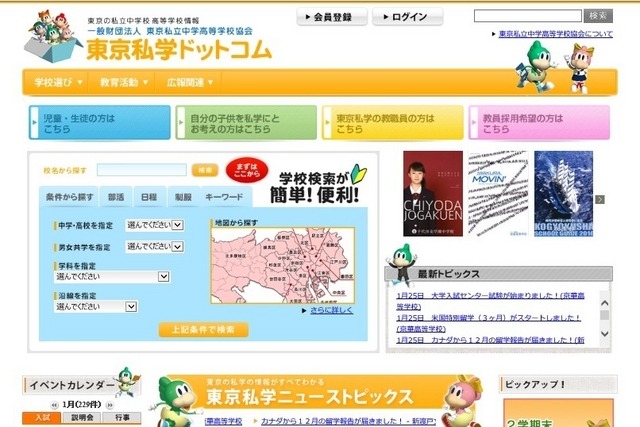Click the 自分の子供を私学にと banner

tap(246, 123)
